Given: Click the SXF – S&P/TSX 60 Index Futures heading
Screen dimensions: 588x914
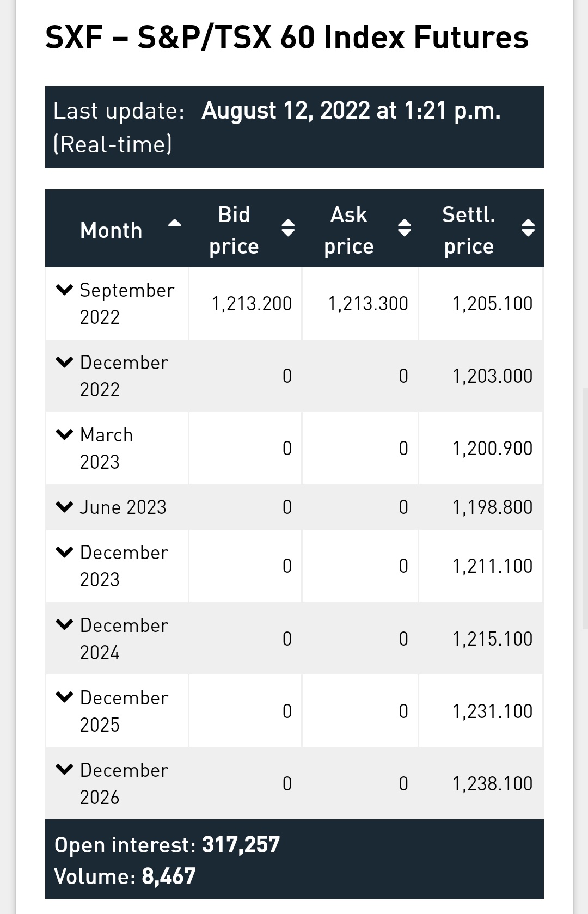Looking at the screenshot, I should point(287,38).
